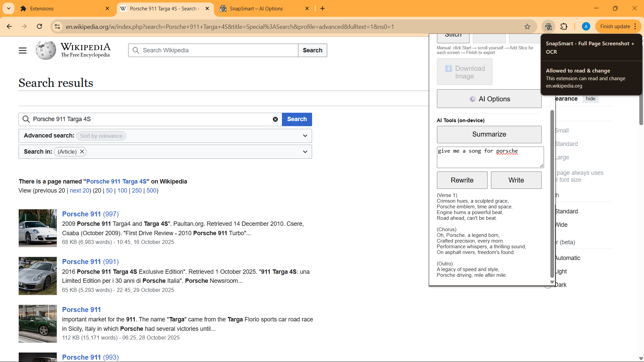Screen dimensions: 644x362
Task: Follow the "Porsche 911 Targa 4S" page link
Action: point(116,182)
